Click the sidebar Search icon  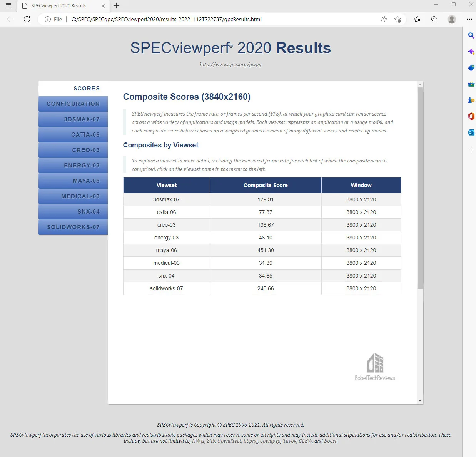471,35
